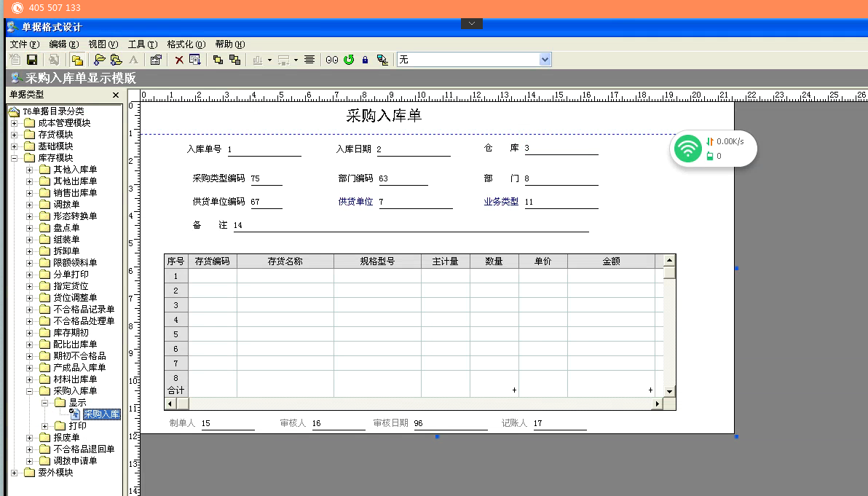Viewport: 868px width, 496px height.
Task: Open the 格式化(O) menu
Action: (x=186, y=44)
